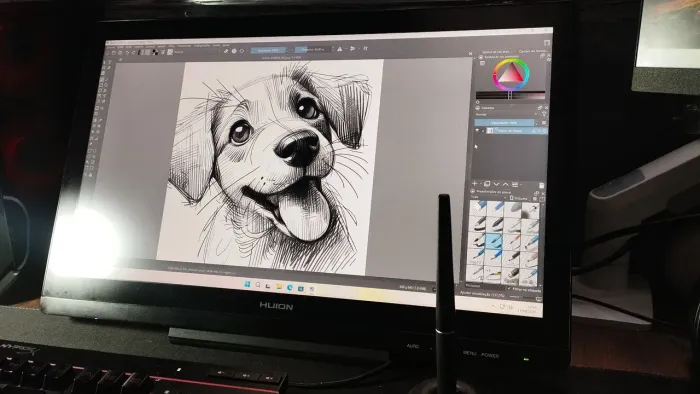Image resolution: width=700 pixels, height=394 pixels.
Task: Open the brush editor settings icon
Action: point(162,52)
